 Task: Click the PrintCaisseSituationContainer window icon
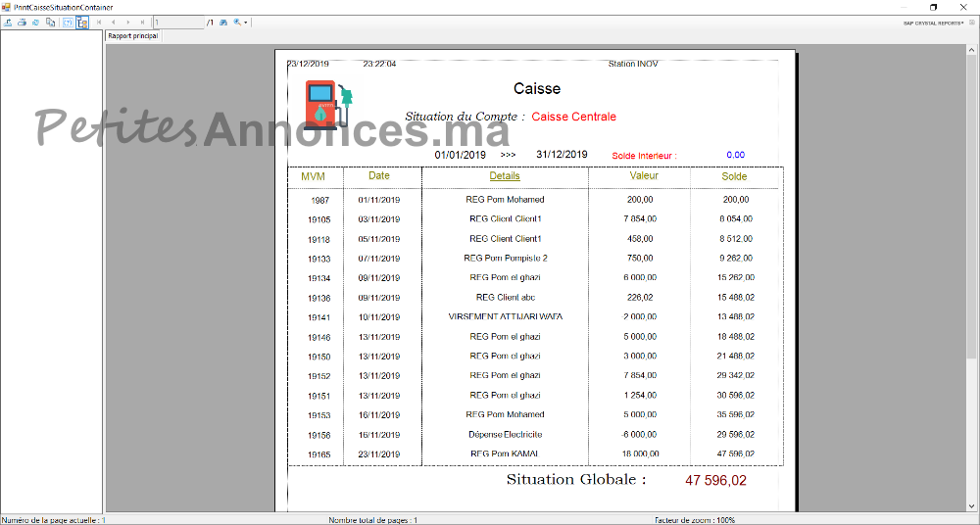6,7
